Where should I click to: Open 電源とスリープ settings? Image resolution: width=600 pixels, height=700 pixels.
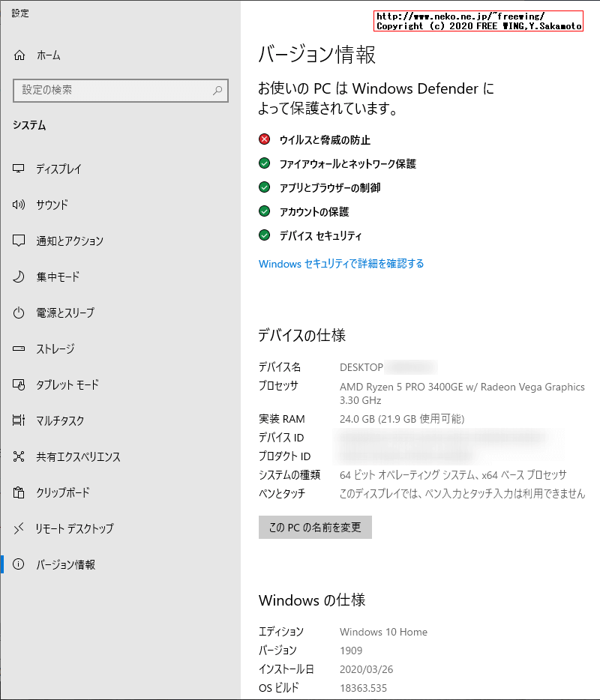[64, 313]
